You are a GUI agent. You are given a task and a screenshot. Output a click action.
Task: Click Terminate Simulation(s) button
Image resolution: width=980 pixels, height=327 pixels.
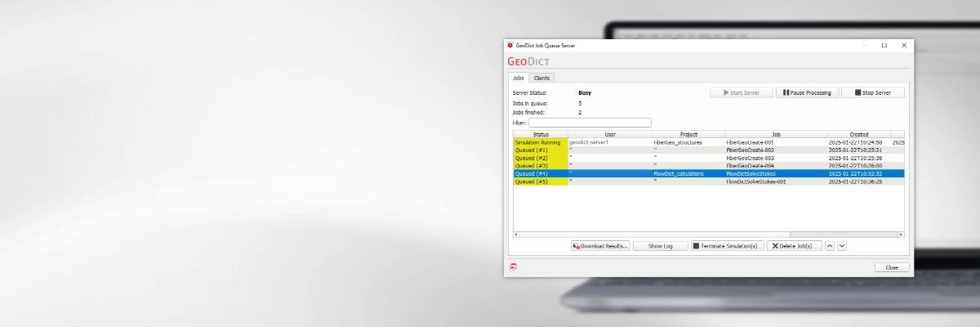pos(727,245)
